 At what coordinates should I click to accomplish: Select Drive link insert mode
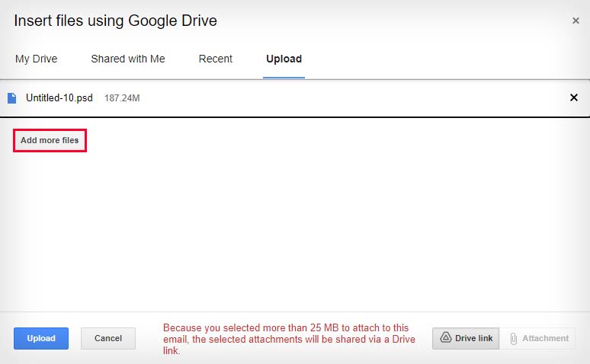click(x=466, y=338)
